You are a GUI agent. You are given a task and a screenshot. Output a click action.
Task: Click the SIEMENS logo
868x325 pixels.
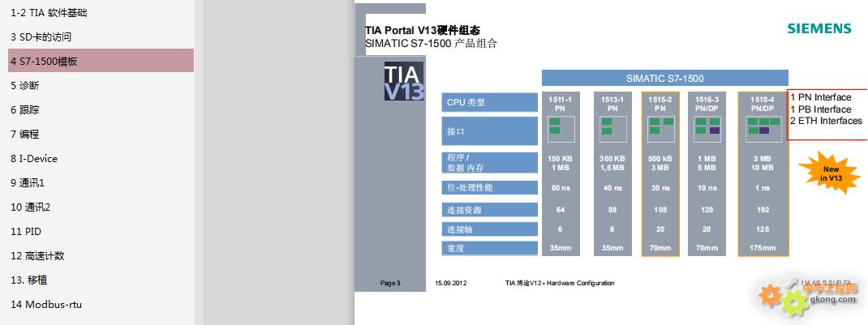coord(819,28)
